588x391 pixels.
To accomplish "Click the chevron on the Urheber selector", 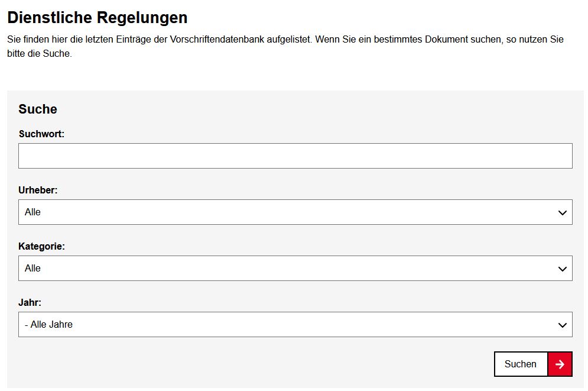I will pyautogui.click(x=563, y=212).
